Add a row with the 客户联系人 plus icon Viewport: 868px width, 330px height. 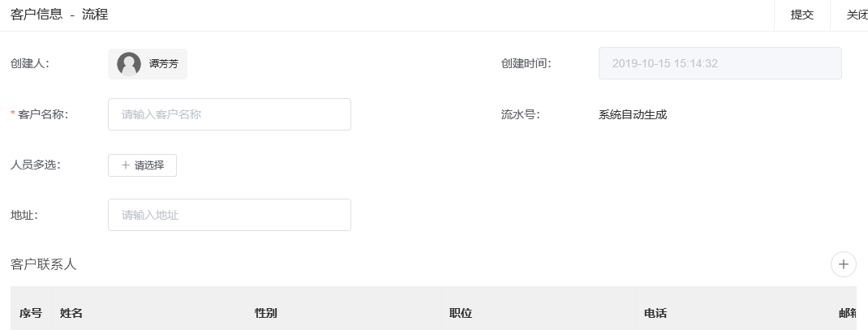pos(843,264)
